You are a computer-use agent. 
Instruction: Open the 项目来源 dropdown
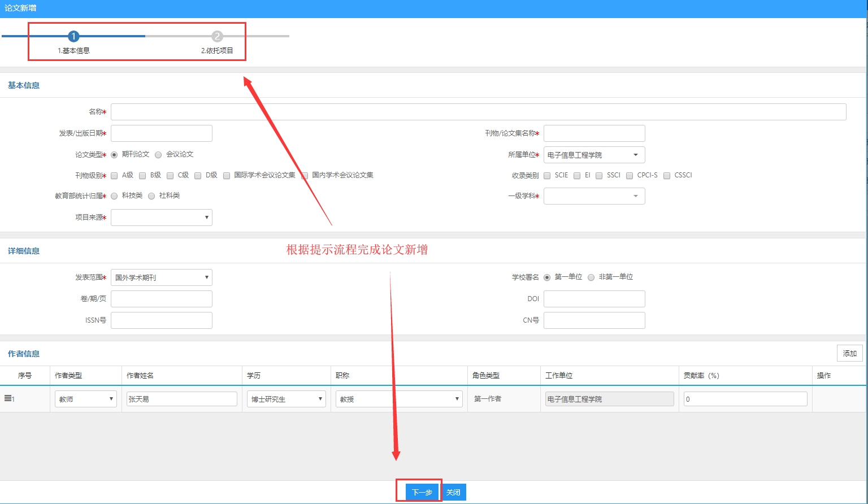(x=161, y=218)
